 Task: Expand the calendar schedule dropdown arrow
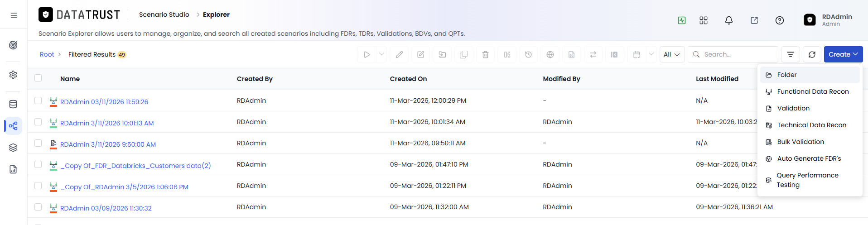pos(651,54)
